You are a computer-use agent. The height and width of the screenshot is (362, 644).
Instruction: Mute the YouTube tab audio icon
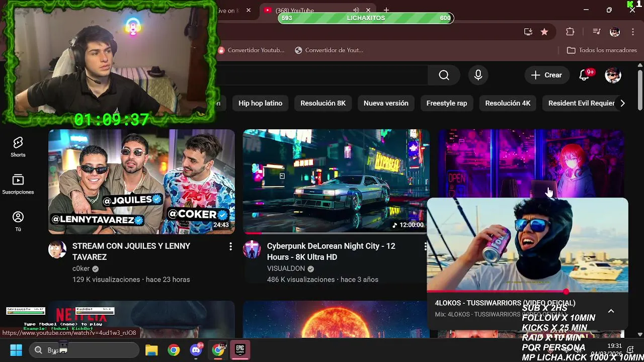pos(356,10)
